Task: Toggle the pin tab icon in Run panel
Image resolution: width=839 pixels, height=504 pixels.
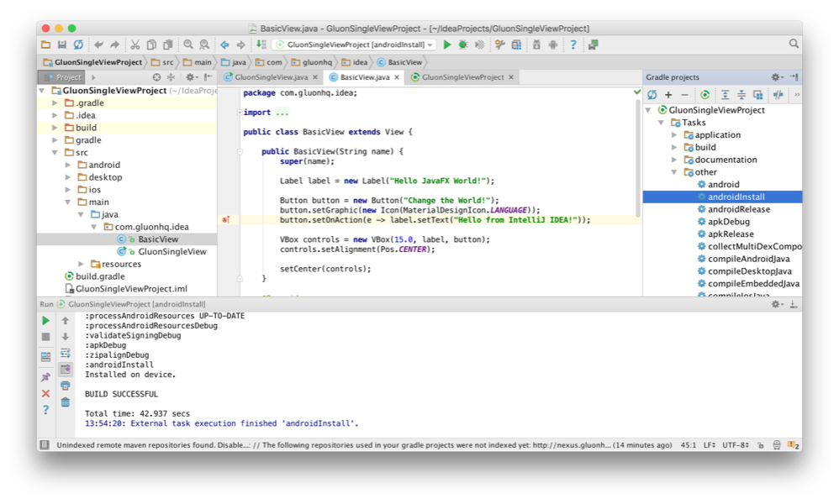Action: [x=46, y=377]
